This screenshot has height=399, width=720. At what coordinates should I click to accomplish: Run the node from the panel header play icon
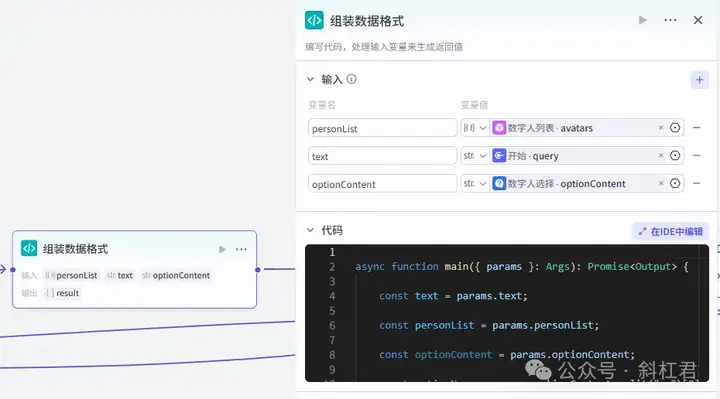tap(643, 20)
